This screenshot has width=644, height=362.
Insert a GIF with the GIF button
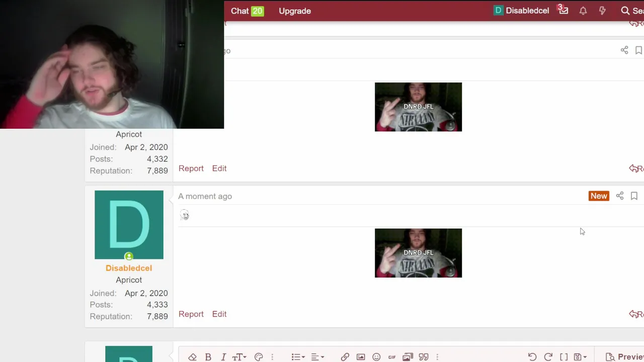point(392,357)
